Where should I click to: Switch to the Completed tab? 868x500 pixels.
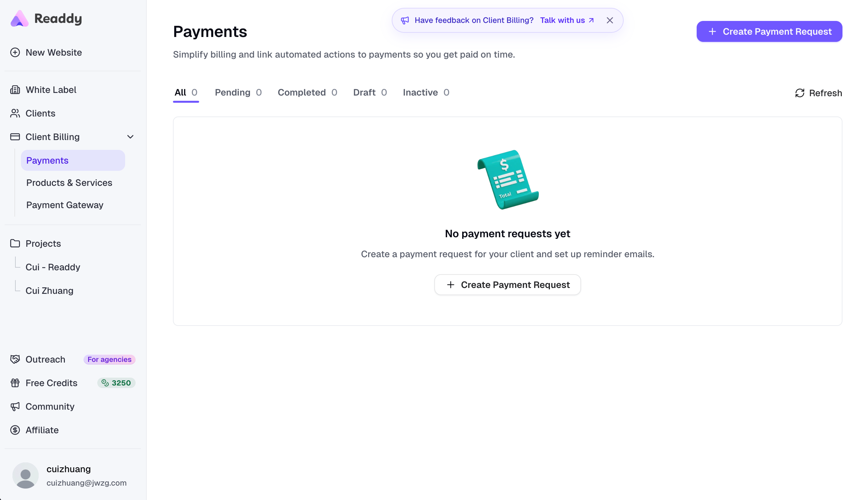pyautogui.click(x=307, y=92)
